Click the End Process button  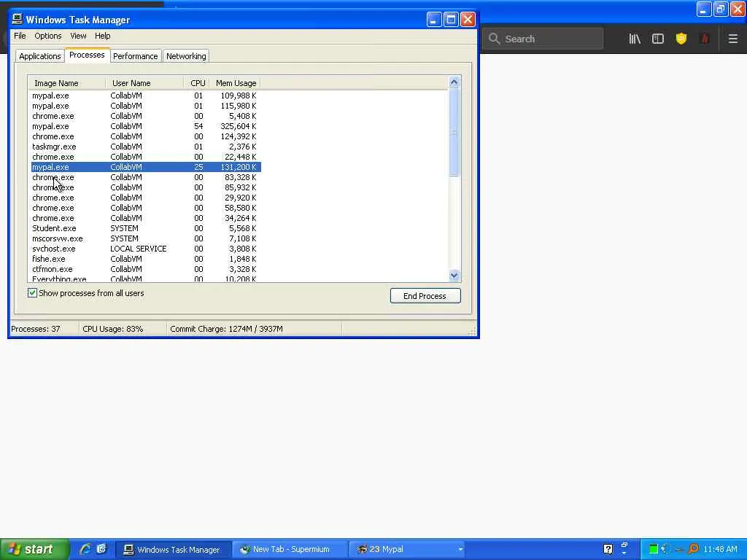tap(425, 296)
